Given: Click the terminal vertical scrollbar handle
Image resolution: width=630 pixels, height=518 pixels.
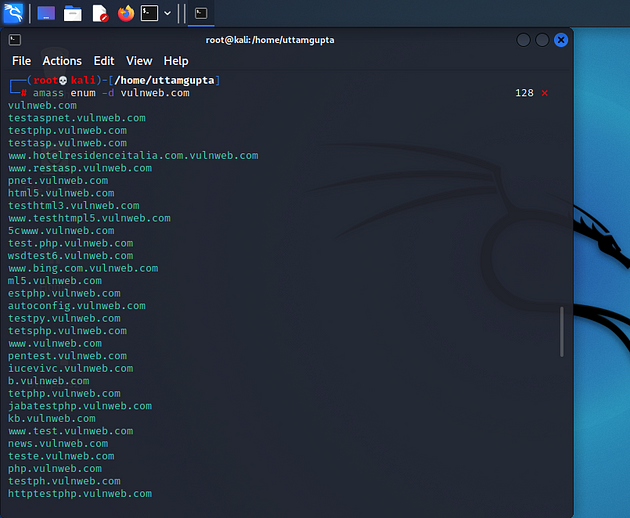Looking at the screenshot, I should point(561,332).
